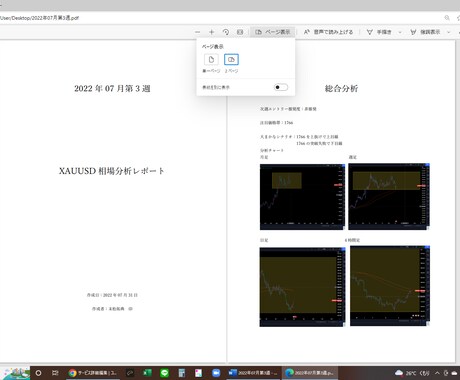Zoom in the PDF with plus icon
This screenshot has height=380, width=460.
[x=211, y=32]
